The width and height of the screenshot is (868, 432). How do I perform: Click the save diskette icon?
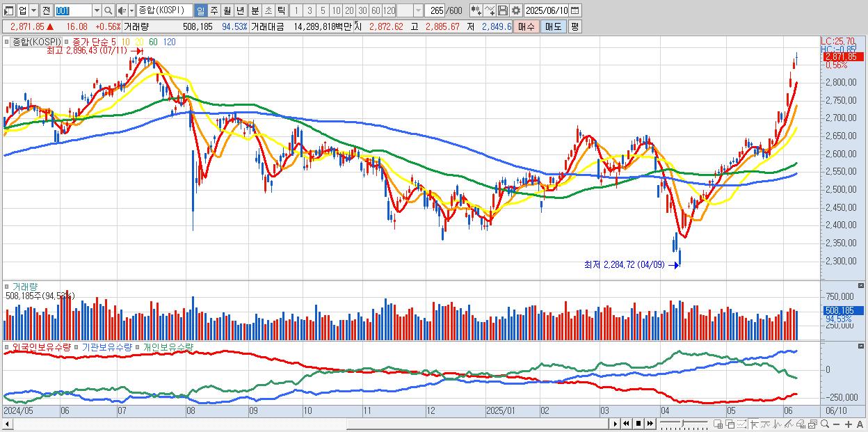(503, 10)
